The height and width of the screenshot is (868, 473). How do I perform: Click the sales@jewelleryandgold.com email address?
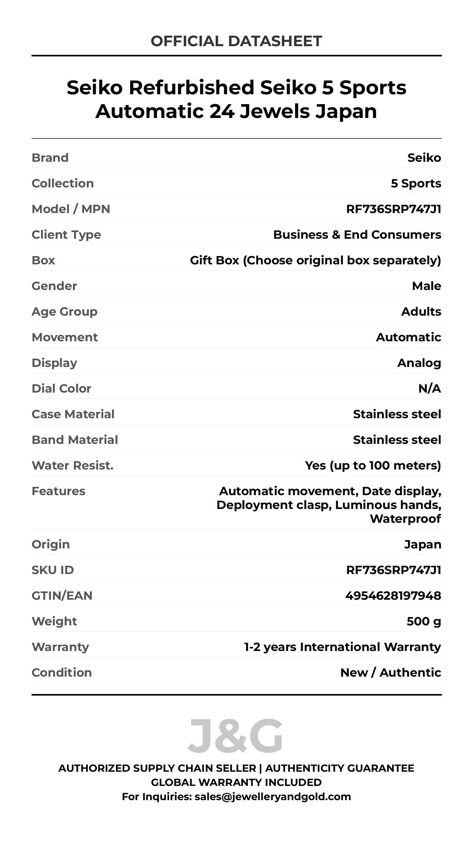point(272,796)
